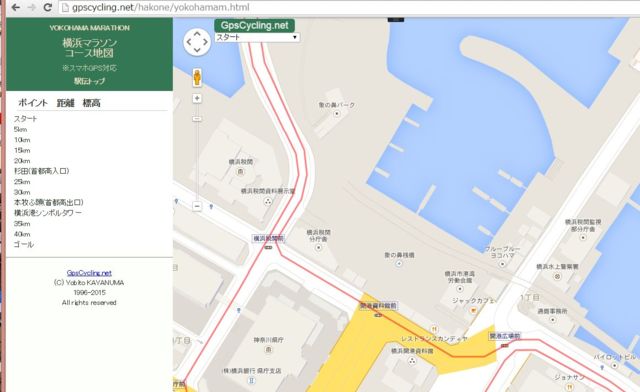640x392 pixels.
Task: Click the GpsCycling.net green map badge
Action: 255,25
